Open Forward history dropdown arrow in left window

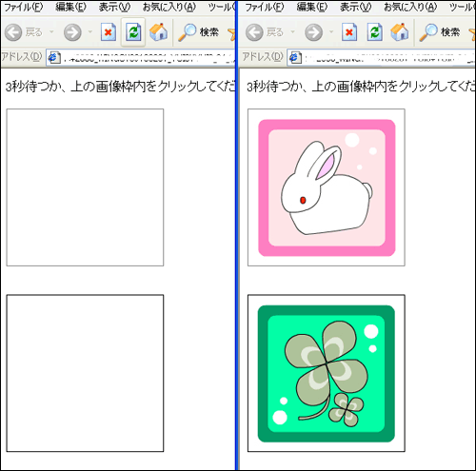[90, 32]
